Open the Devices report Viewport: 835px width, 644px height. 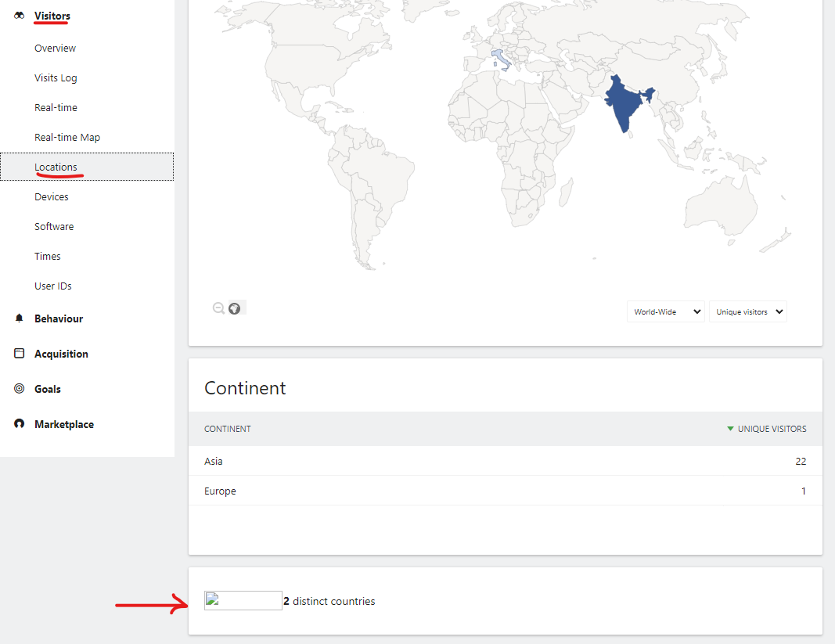coord(51,196)
